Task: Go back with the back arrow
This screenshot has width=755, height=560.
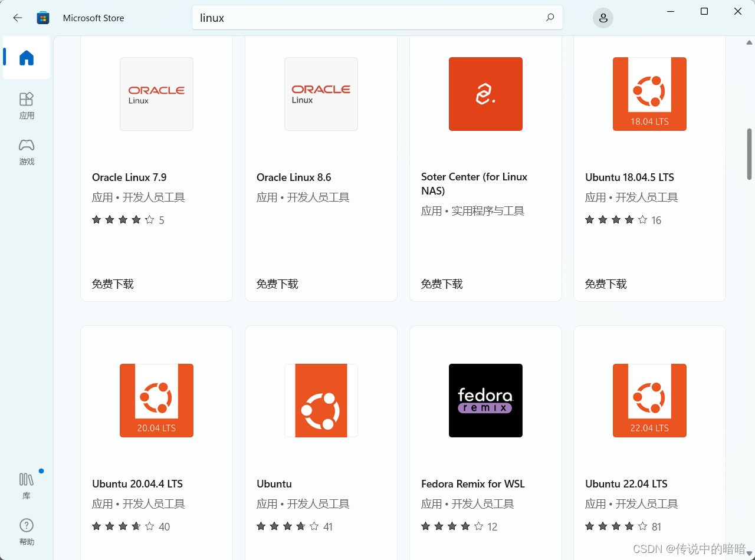Action: 18,18
